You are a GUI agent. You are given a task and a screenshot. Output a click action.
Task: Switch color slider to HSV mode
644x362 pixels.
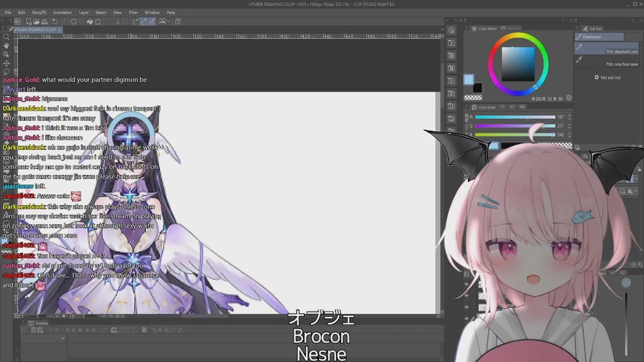[467, 126]
